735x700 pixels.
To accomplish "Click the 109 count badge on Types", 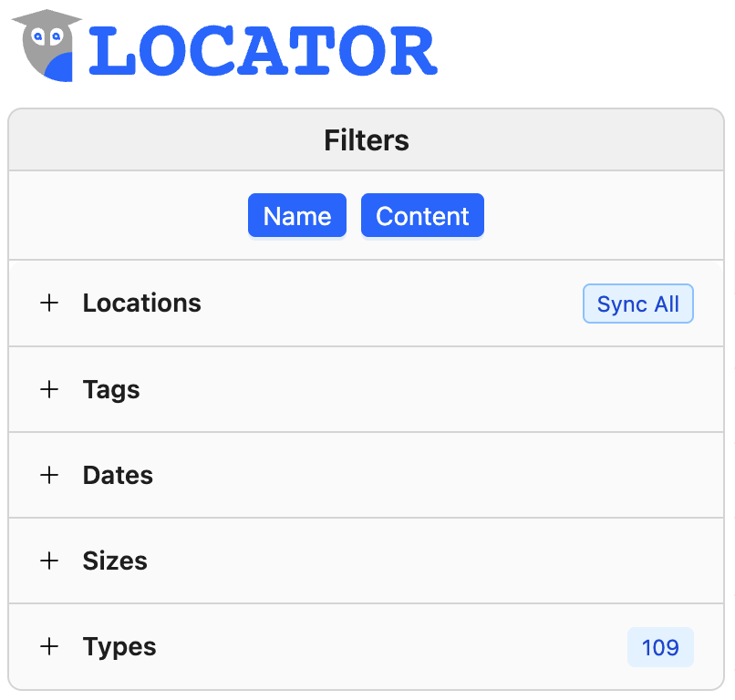I will (660, 647).
